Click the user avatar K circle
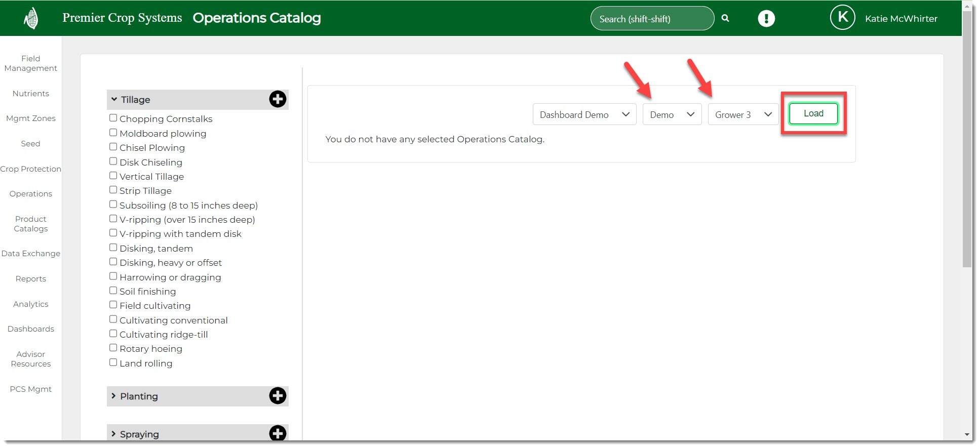The height and width of the screenshot is (448, 980). (x=842, y=18)
